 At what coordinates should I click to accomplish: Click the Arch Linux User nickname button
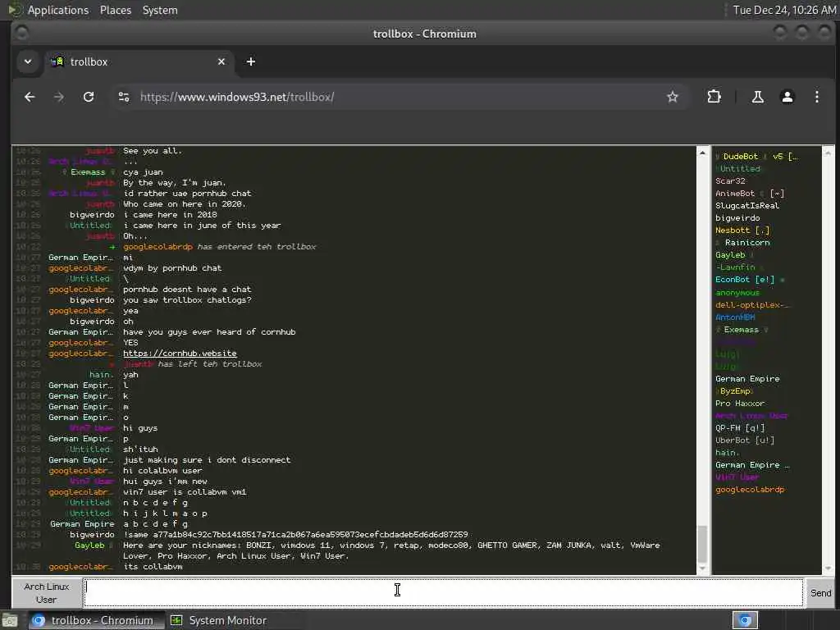click(47, 593)
